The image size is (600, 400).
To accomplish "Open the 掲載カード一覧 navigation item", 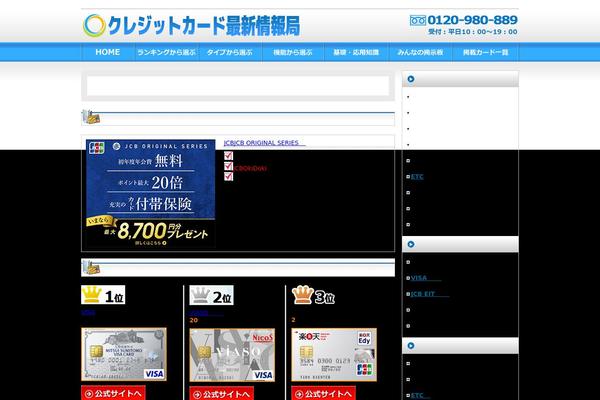I will [x=485, y=52].
